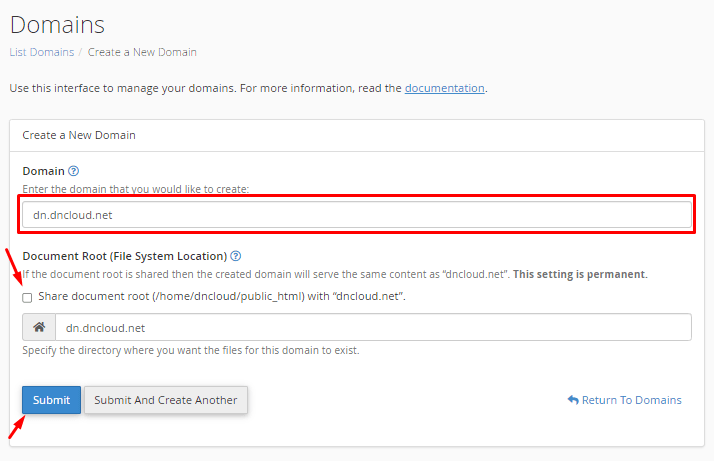Image resolution: width=714 pixels, height=461 pixels.
Task: Click Submit And Create Another button
Action: (x=166, y=400)
